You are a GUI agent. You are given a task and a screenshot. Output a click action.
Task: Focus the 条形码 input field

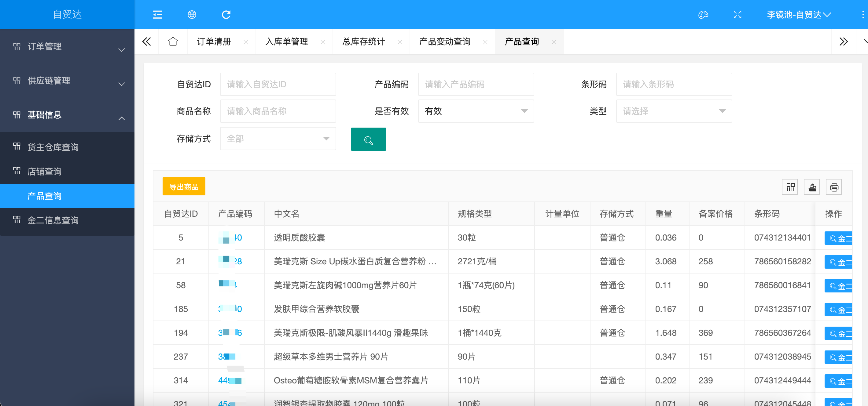coord(674,84)
